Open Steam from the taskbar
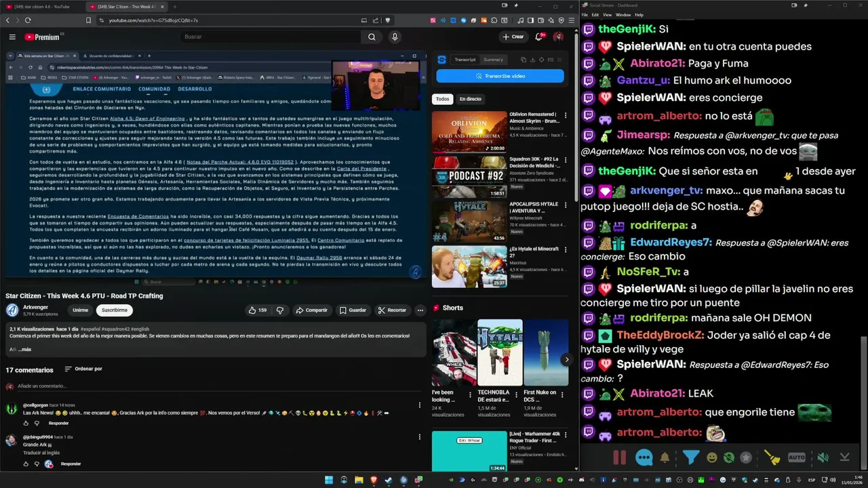 click(x=389, y=480)
